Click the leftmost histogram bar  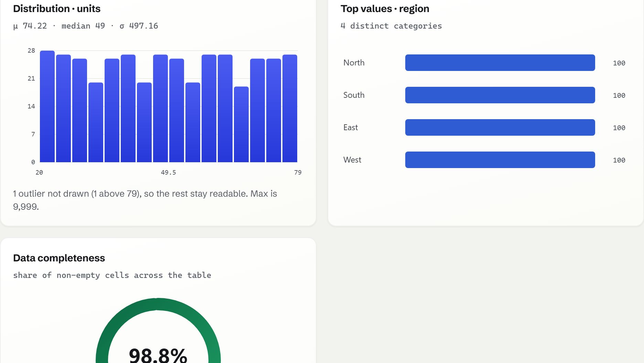47,106
